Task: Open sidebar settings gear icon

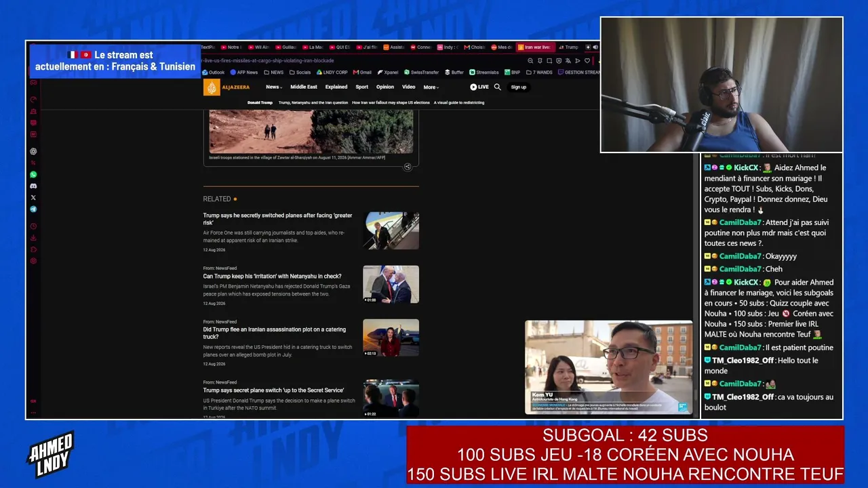Action: 33,261
